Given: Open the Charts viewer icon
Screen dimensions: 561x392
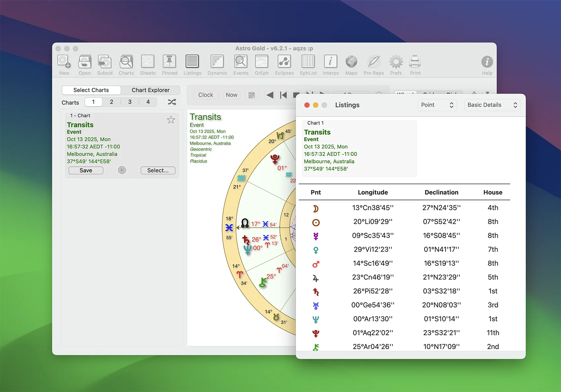Looking at the screenshot, I should [x=126, y=65].
